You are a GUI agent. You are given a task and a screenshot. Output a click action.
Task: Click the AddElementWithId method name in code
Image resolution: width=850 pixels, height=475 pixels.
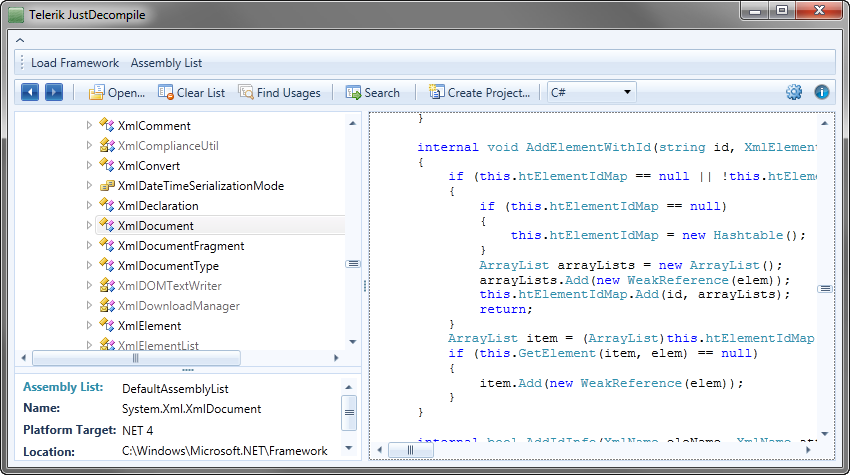pos(588,147)
